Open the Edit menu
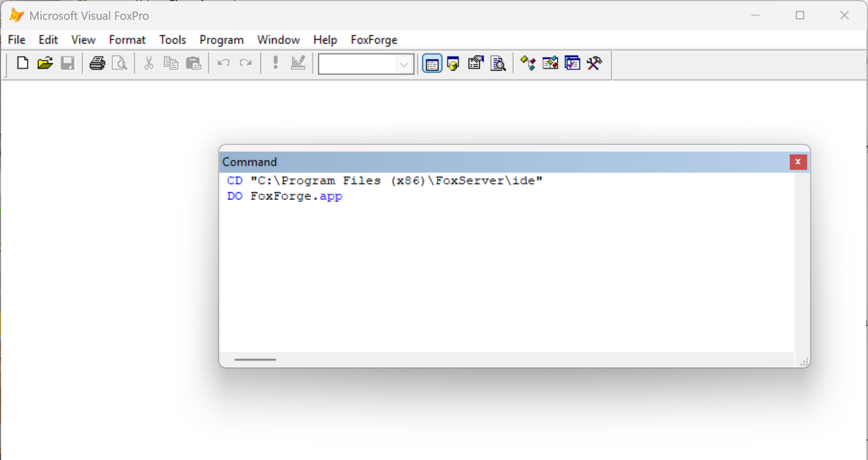 [48, 40]
